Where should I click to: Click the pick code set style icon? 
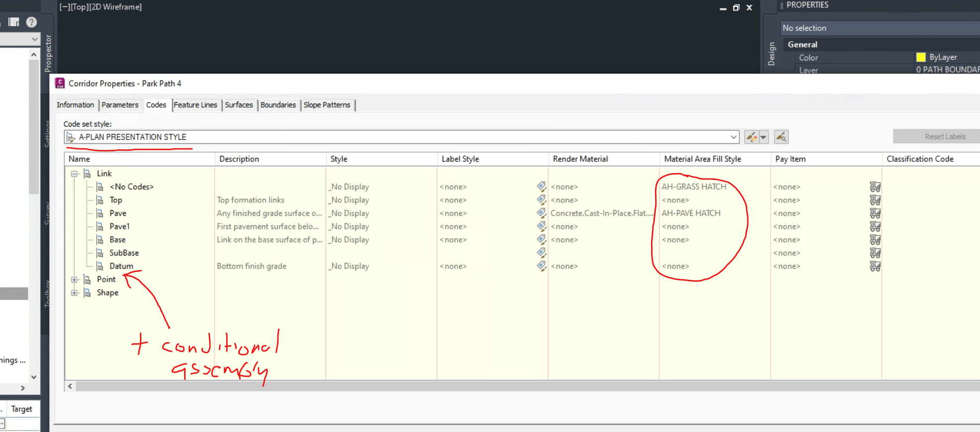point(781,137)
